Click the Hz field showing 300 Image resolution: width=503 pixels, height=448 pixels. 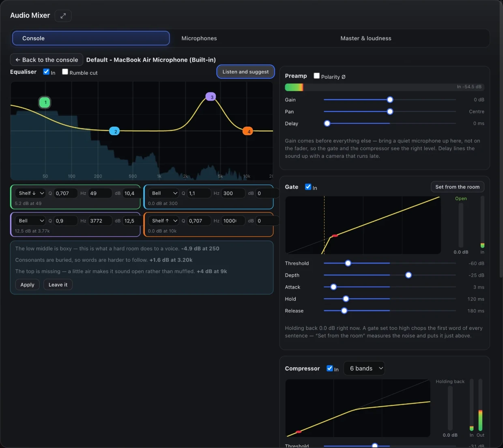coord(233,193)
